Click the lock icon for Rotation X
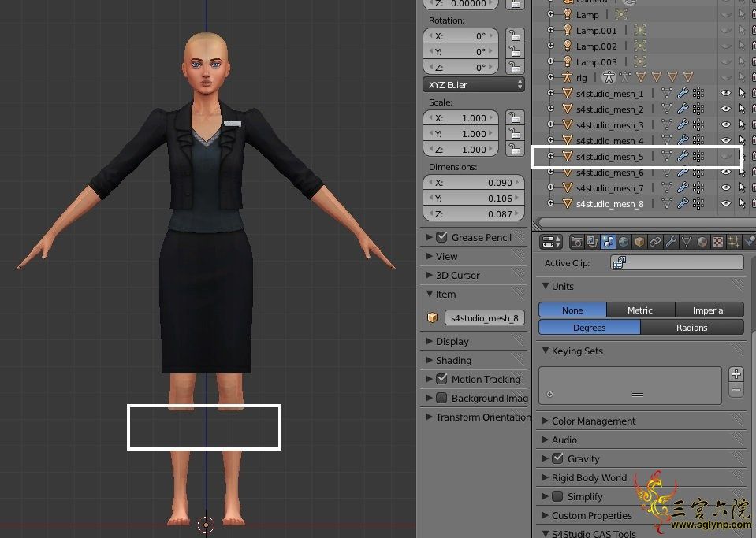The image size is (756, 538). click(x=515, y=35)
